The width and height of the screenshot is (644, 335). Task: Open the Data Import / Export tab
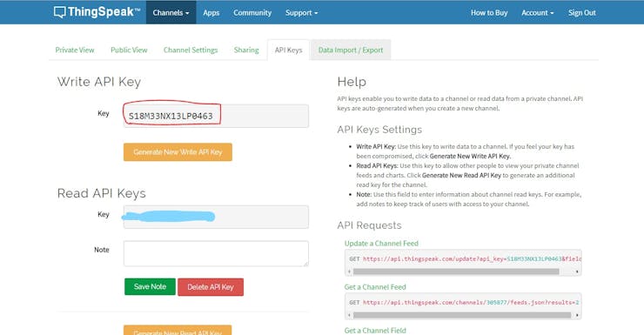(x=351, y=50)
